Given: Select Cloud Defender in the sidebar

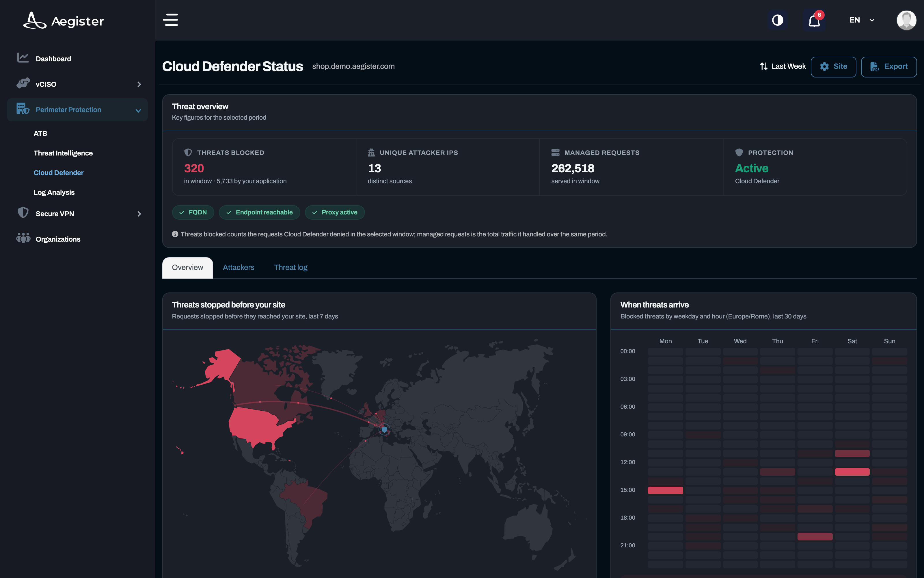Looking at the screenshot, I should (x=58, y=173).
